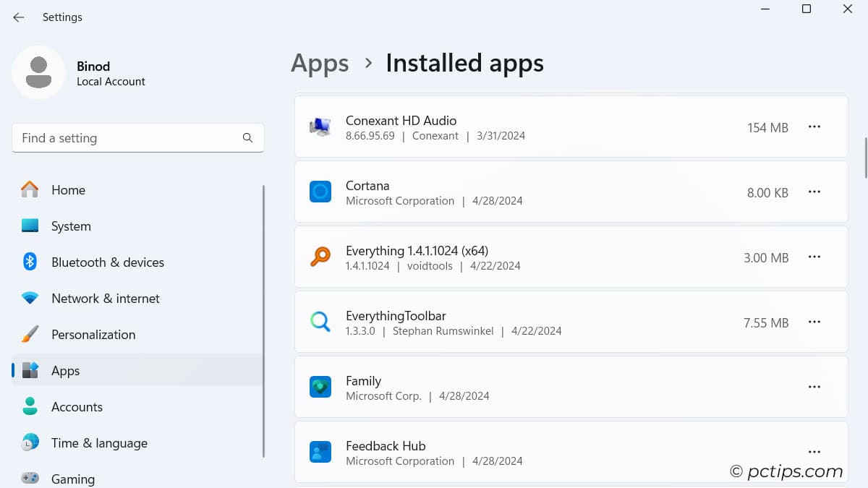
Task: Select the Bluetooth & devices icon
Action: click(30, 262)
